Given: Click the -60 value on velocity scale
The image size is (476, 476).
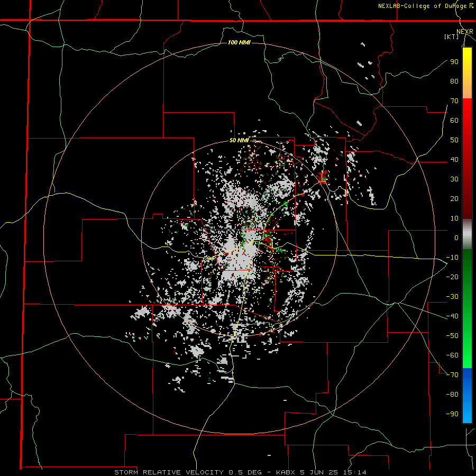Looking at the screenshot, I should (x=452, y=355).
